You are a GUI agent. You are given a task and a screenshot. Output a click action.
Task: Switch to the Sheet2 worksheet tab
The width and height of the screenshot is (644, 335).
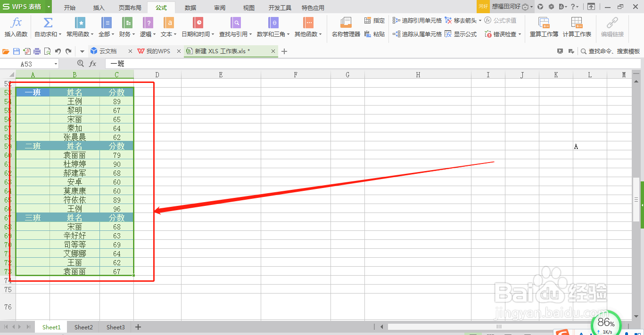pos(83,327)
